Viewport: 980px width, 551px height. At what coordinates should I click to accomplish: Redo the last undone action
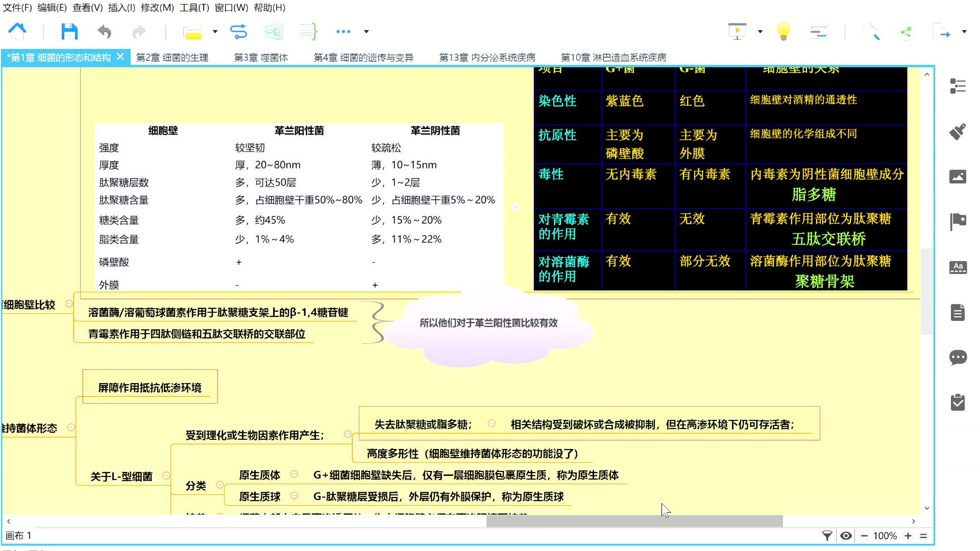[x=139, y=32]
